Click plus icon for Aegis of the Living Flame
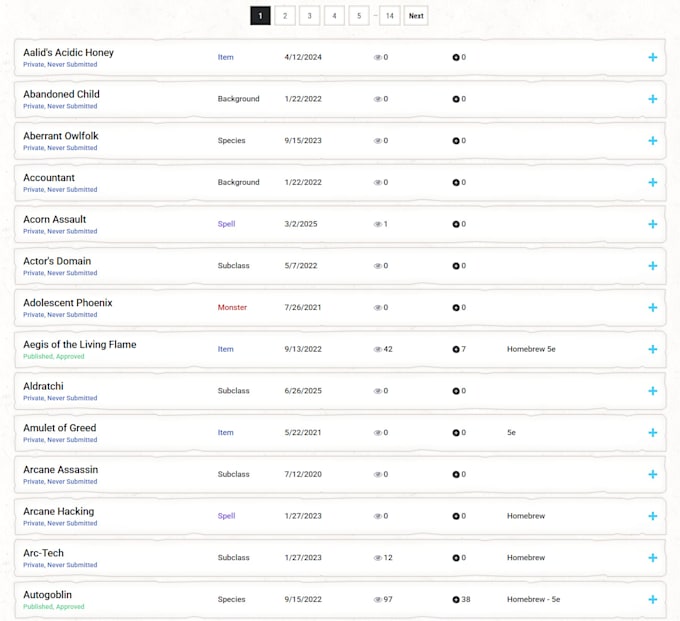The height and width of the screenshot is (621, 680). 652,349
